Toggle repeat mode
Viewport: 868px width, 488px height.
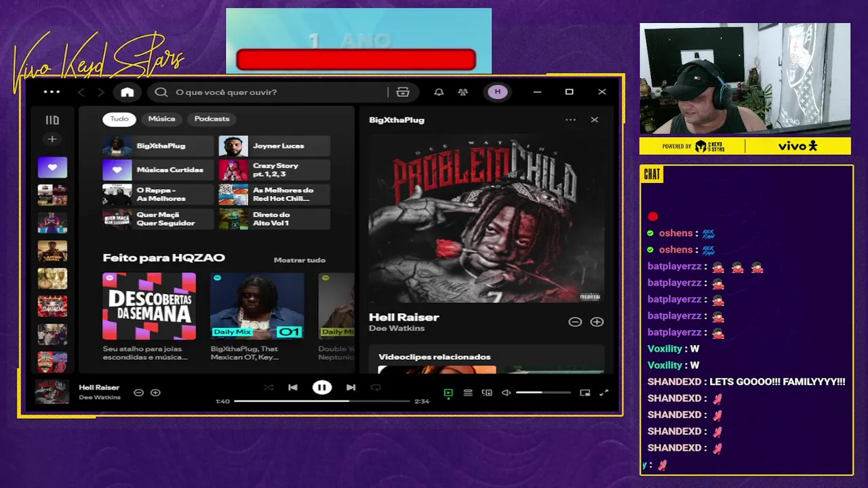point(376,388)
